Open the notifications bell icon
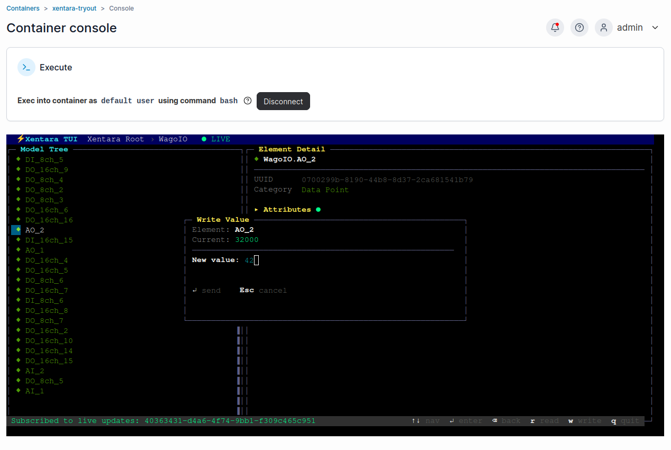Screen dimensions: 671x450 tap(555, 27)
